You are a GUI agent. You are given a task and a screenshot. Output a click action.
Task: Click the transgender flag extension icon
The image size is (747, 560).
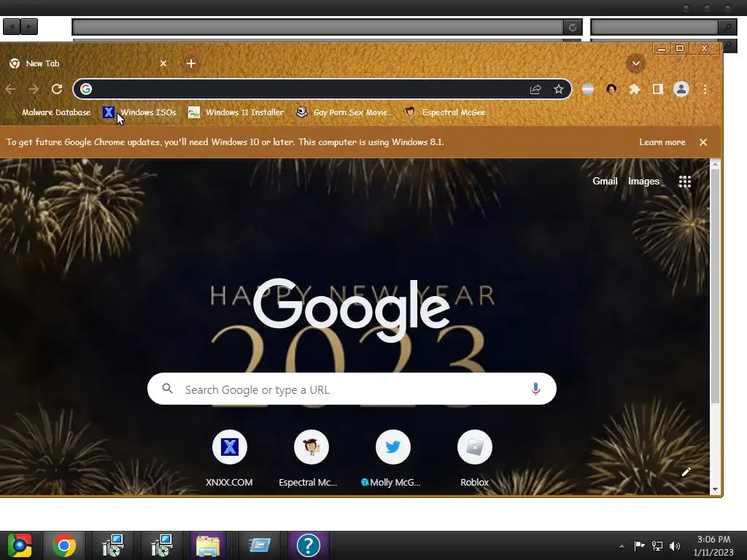pyautogui.click(x=588, y=89)
